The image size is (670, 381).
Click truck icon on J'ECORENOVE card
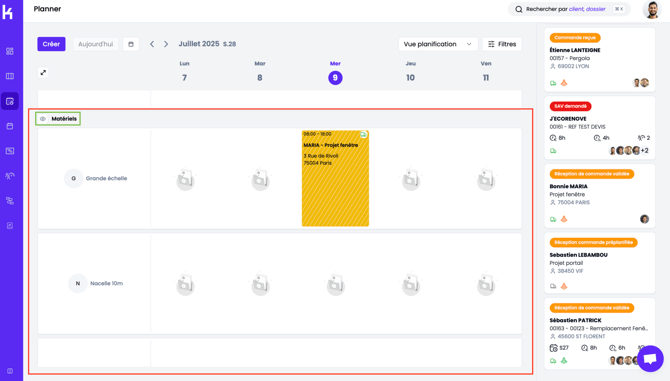click(x=553, y=151)
